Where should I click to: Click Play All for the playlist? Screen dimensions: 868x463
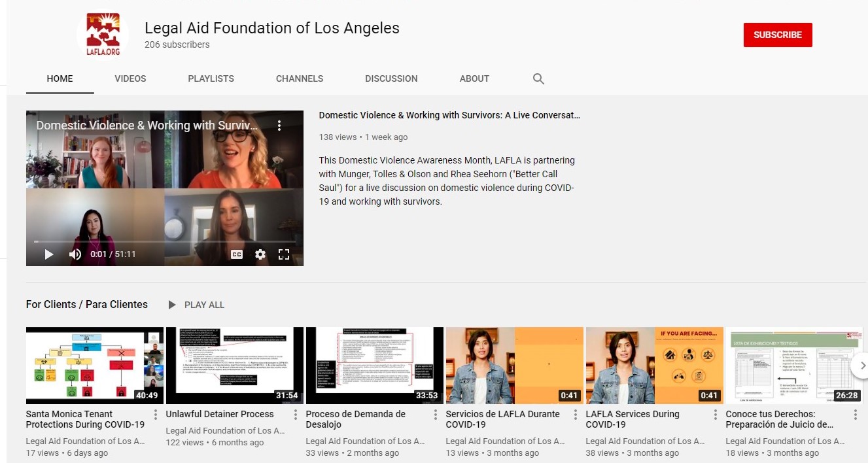[204, 305]
